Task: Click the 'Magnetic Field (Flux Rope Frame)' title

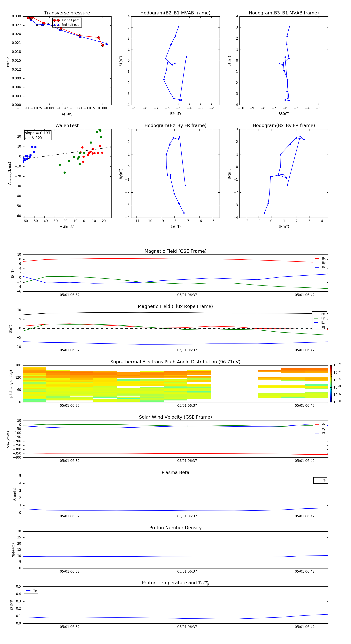Action: coord(175,307)
